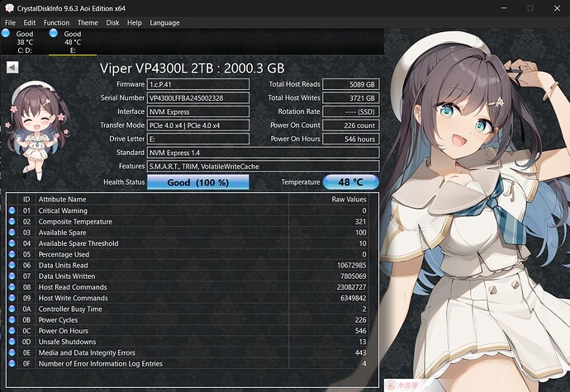
Task: Select the Critical Warning attribute name
Action: point(63,210)
